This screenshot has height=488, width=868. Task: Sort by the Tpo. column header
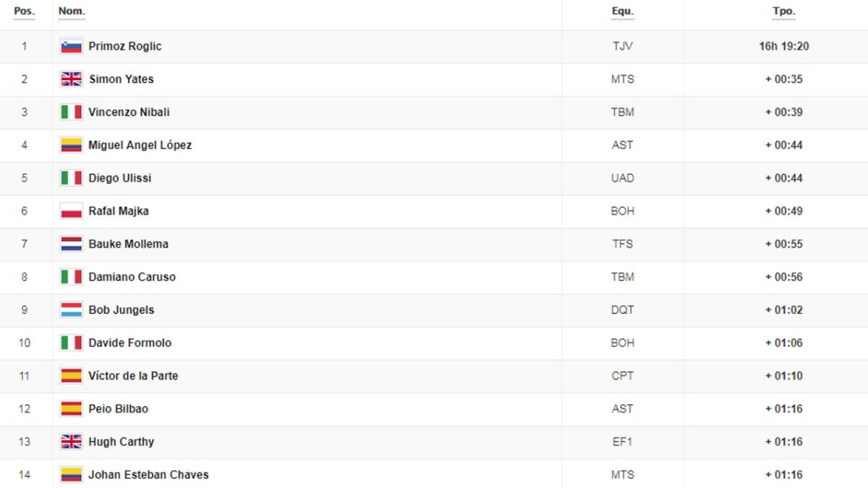click(783, 12)
